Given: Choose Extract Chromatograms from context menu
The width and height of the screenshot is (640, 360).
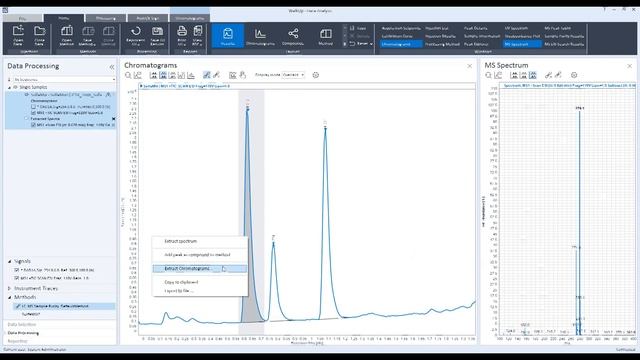Looking at the screenshot, I should tap(200, 269).
